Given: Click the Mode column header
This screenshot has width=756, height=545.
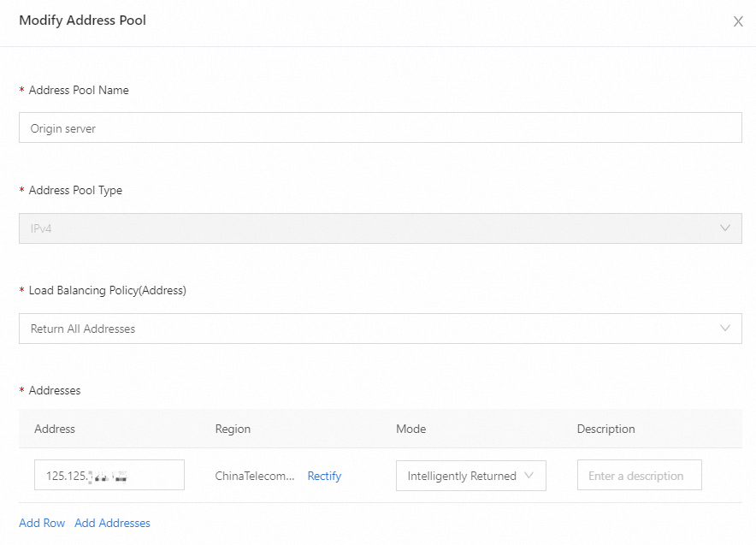Looking at the screenshot, I should click(x=410, y=429).
